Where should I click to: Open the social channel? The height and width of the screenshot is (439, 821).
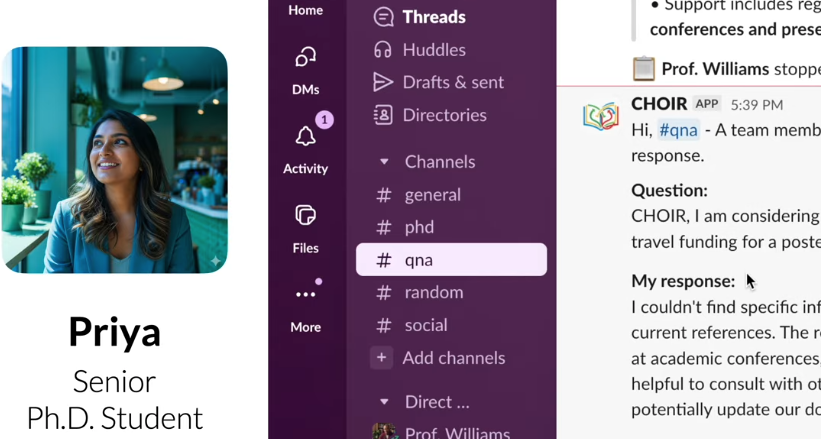[x=425, y=325]
